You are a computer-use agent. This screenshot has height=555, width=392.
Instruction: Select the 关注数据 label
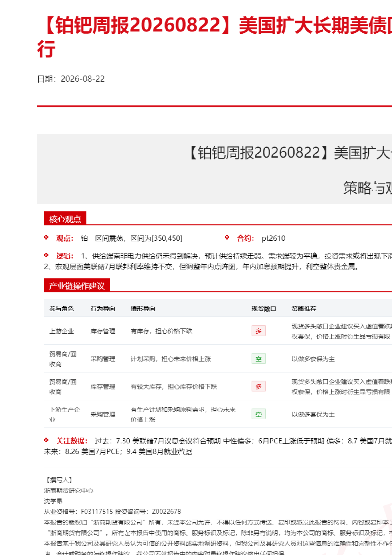point(72,441)
